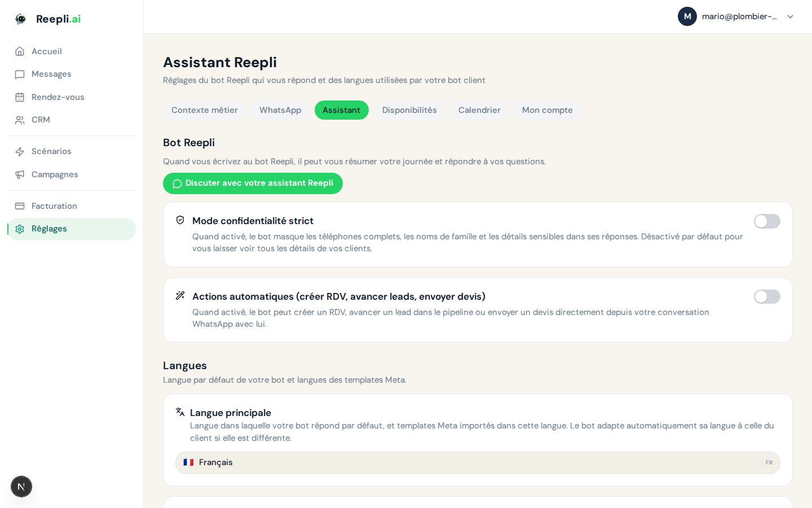812x508 pixels.
Task: Click the Scénarios lightning bolt icon
Action: coord(20,151)
